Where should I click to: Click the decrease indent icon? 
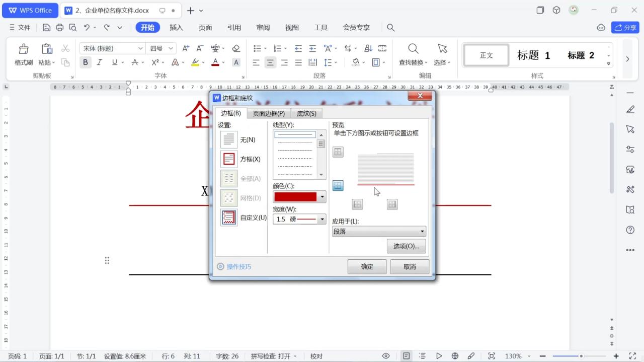298,48
